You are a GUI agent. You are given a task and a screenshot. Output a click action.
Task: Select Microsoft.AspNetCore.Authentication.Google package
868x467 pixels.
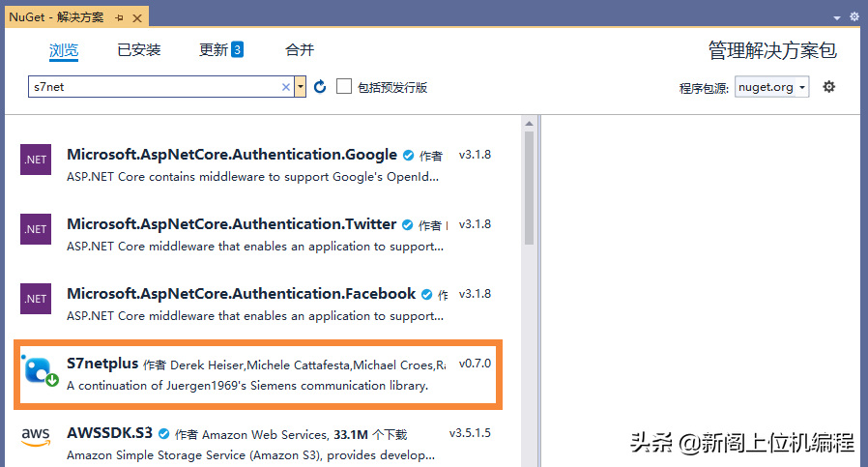point(232,155)
